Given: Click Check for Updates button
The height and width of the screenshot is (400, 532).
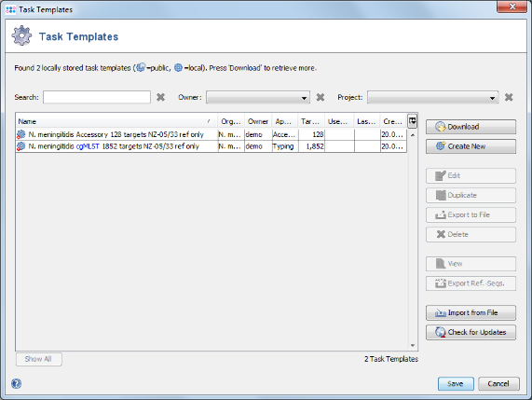Looking at the screenshot, I should tap(471, 332).
